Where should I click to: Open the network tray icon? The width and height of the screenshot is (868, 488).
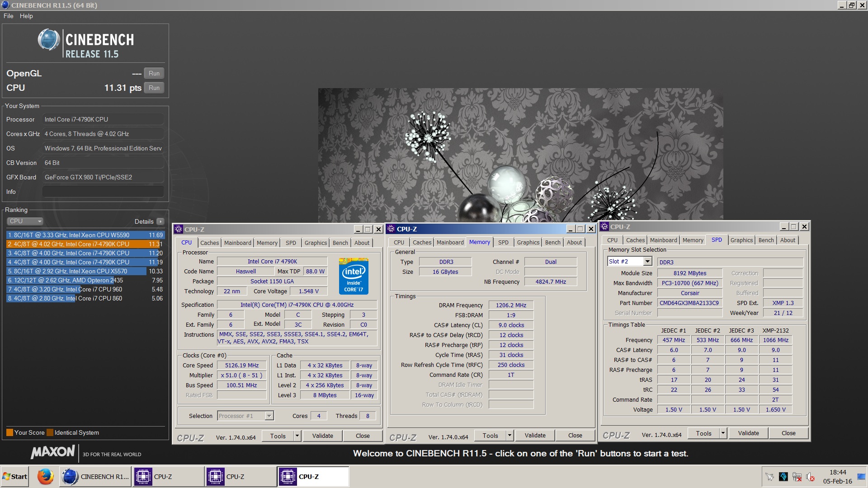click(797, 477)
